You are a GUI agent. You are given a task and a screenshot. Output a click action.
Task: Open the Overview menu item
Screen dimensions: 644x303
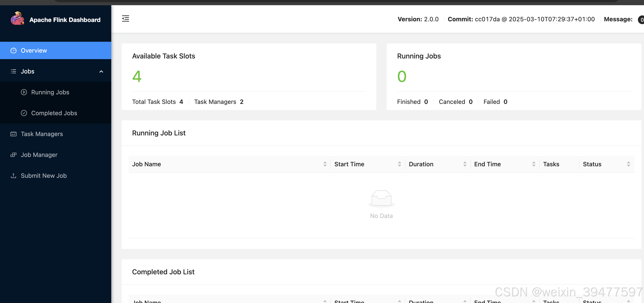[34, 50]
